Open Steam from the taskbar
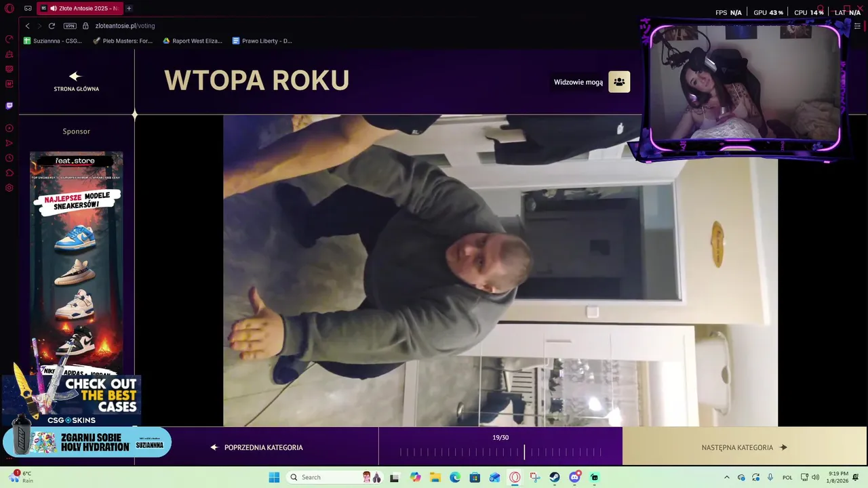The height and width of the screenshot is (488, 868). tap(555, 477)
